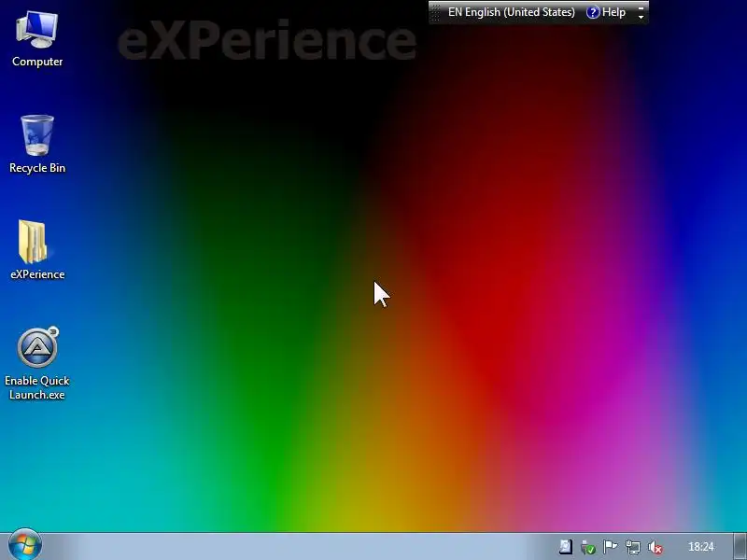Open Action Center flag icon
The width and height of the screenshot is (747, 560).
tap(611, 547)
